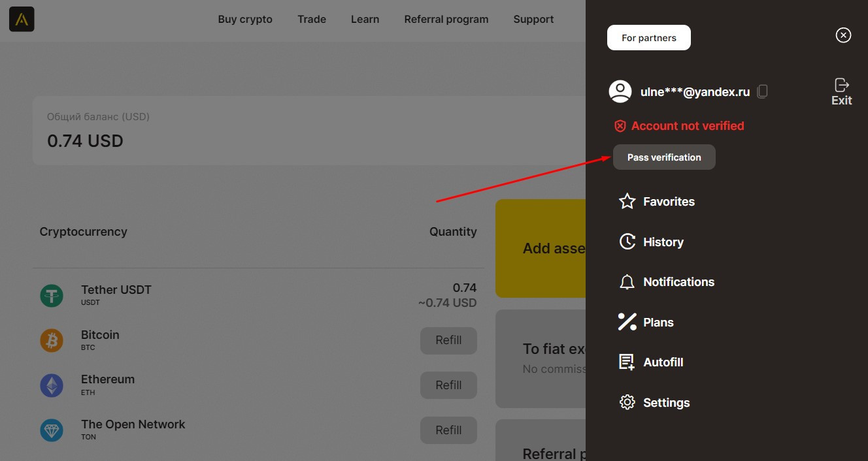The height and width of the screenshot is (461, 868).
Task: Refill the Ethereum balance
Action: pos(448,385)
